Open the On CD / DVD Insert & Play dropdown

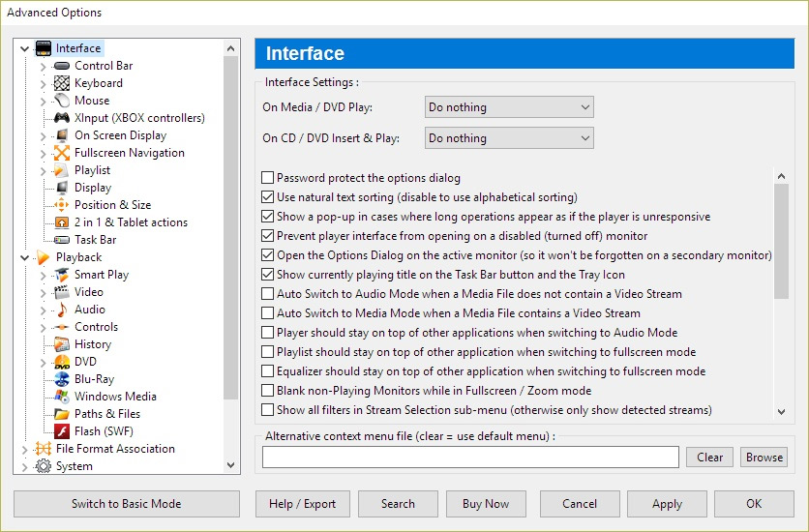(509, 138)
